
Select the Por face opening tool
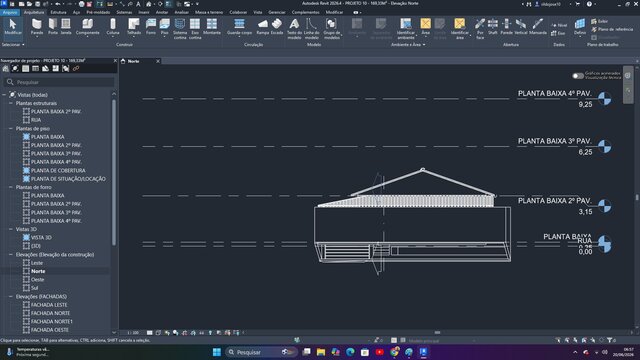480,29
